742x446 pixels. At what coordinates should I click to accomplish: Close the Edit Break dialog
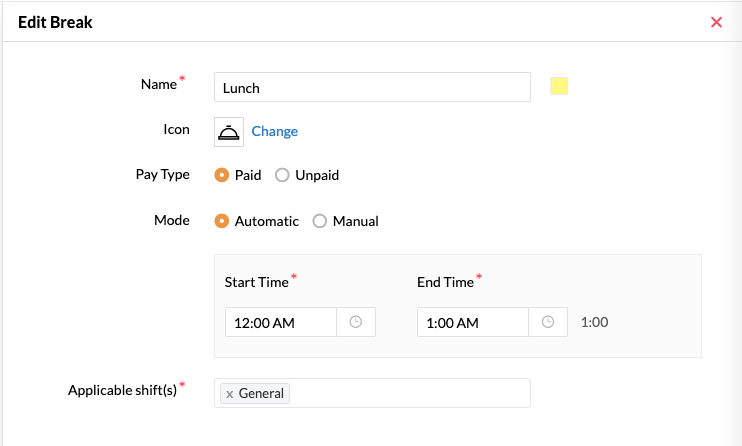(x=716, y=22)
